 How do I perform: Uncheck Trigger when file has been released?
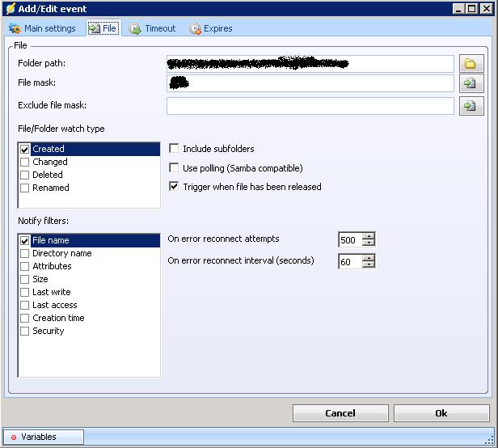click(x=174, y=187)
